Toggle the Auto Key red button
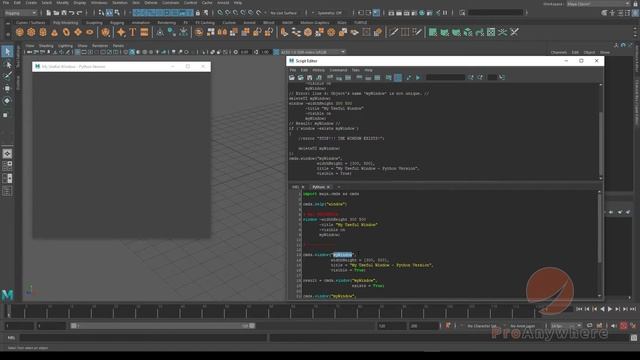The height and width of the screenshot is (360, 640). pyautogui.click(x=624, y=326)
